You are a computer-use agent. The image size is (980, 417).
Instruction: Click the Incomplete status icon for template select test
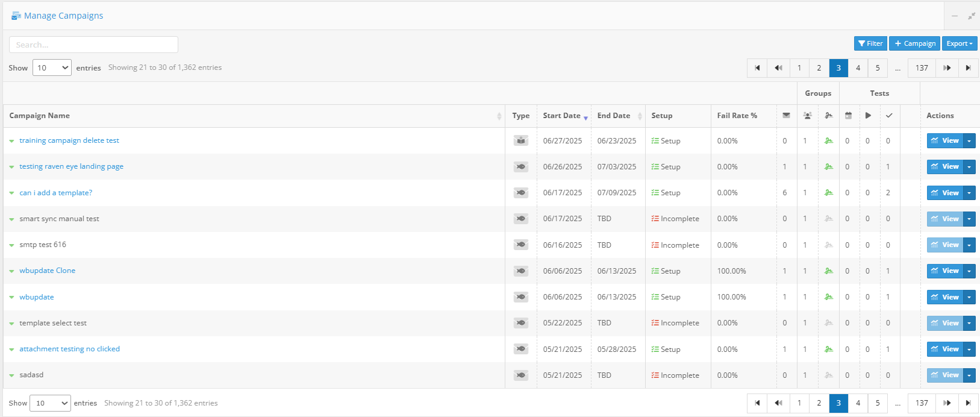[x=655, y=323]
